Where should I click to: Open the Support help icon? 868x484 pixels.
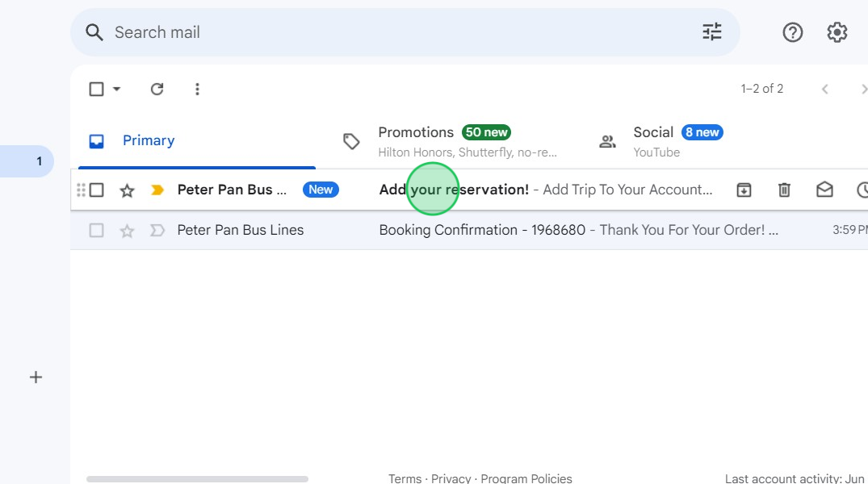(793, 32)
